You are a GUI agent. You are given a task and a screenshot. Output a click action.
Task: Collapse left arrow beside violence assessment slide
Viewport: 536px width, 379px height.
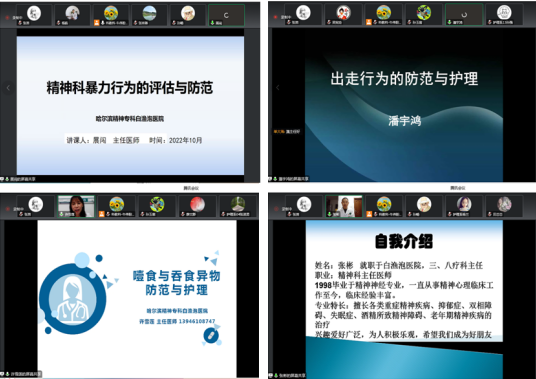tap(8, 88)
